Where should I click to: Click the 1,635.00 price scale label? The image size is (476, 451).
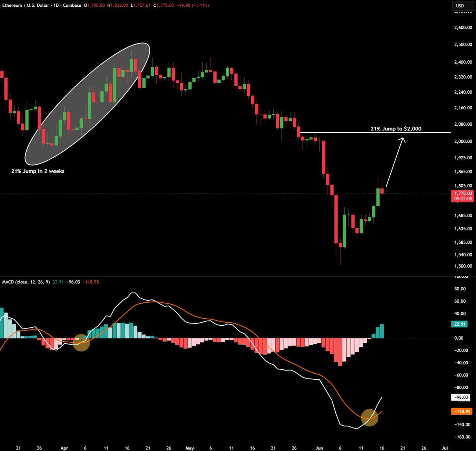click(x=463, y=229)
